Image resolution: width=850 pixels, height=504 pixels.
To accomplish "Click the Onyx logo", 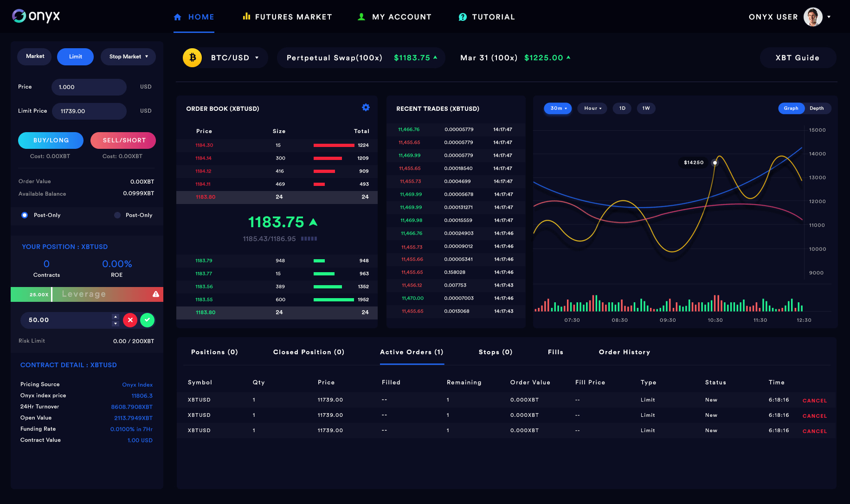I will coord(36,16).
